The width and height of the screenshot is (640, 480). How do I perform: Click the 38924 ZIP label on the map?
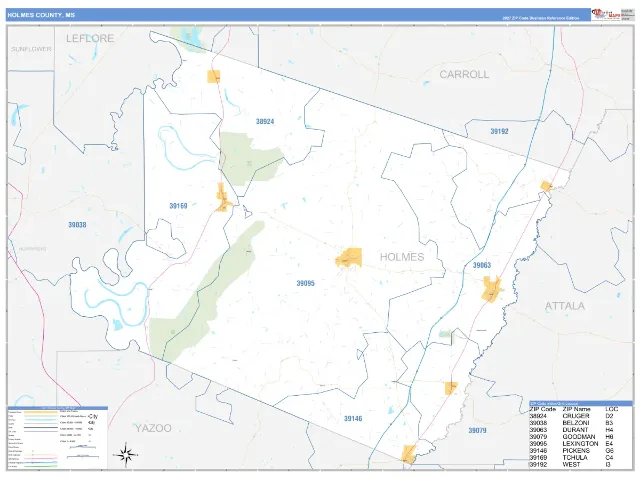click(265, 121)
